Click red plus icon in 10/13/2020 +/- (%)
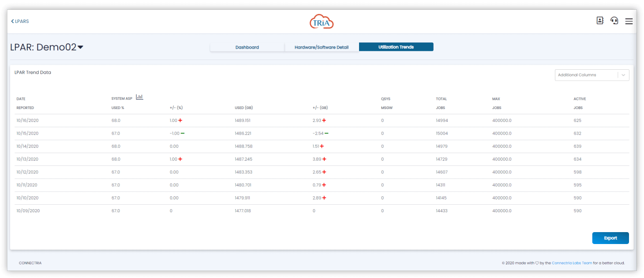Image resolution: width=644 pixels, height=278 pixels. [180, 159]
